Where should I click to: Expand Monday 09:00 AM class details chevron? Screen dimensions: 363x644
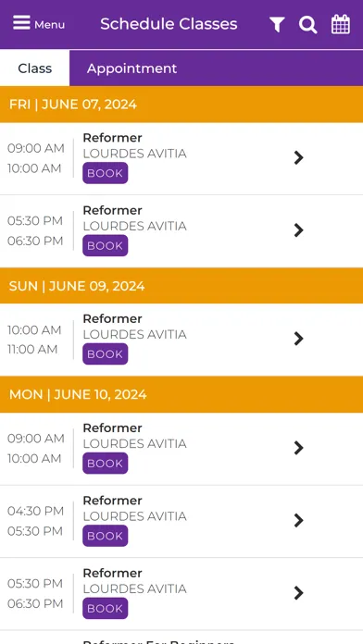[x=299, y=448]
